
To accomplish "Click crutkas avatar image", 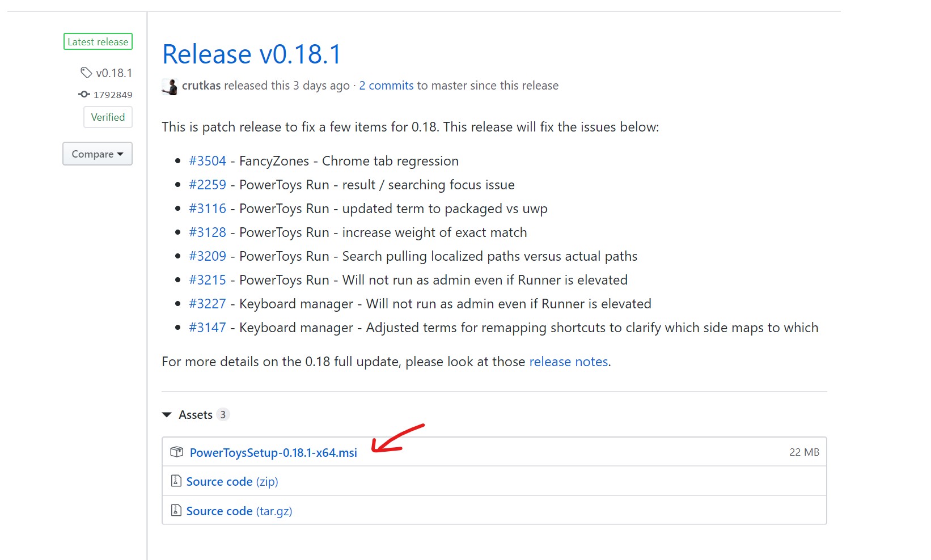I will tap(170, 86).
